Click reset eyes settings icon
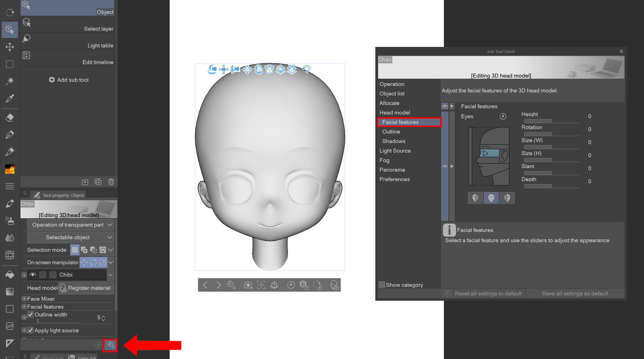This screenshot has width=644, height=359. [x=503, y=116]
